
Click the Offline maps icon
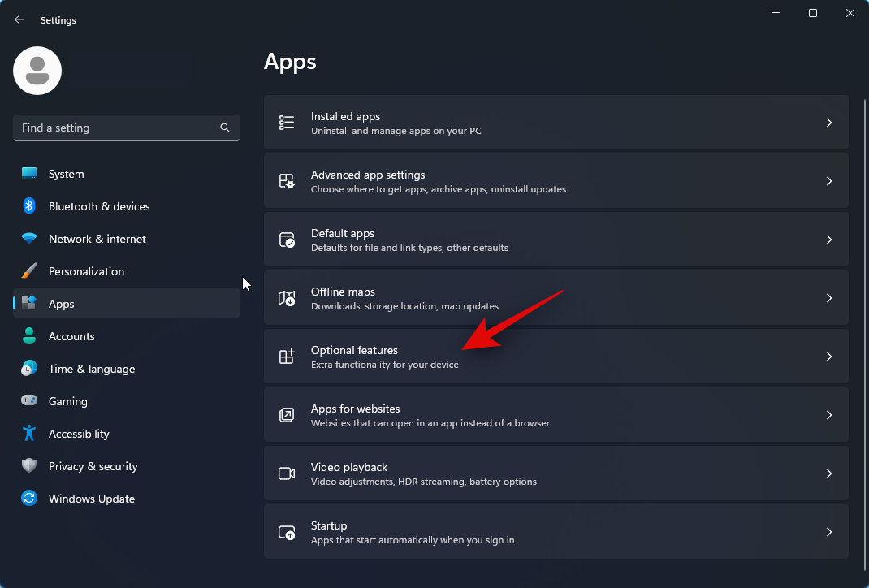click(x=286, y=297)
